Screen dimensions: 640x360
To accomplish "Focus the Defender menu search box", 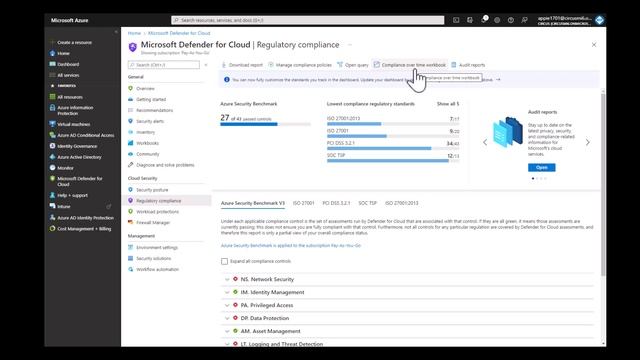I will coord(164,65).
